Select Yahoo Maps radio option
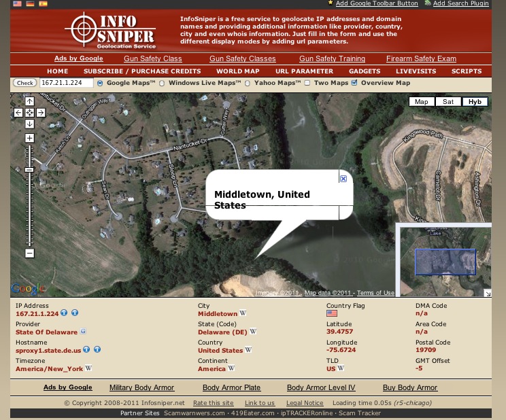 tap(248, 83)
